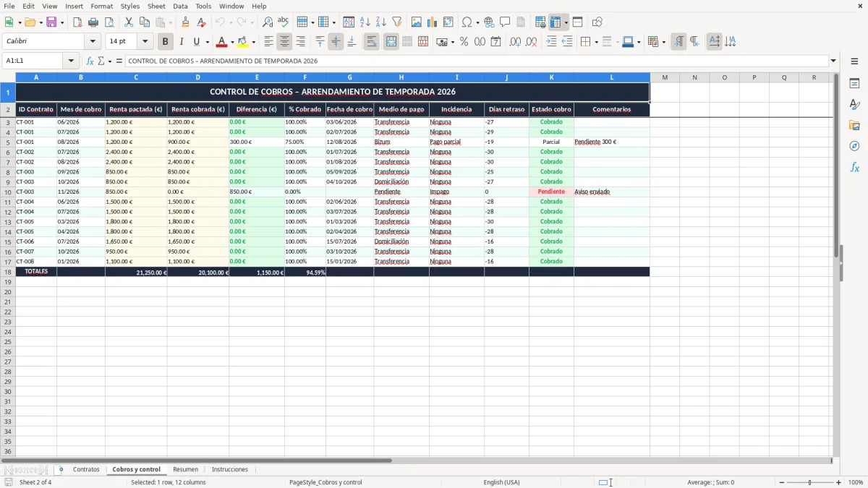Click the Print icon
The height and width of the screenshot is (488, 868).
(x=93, y=22)
